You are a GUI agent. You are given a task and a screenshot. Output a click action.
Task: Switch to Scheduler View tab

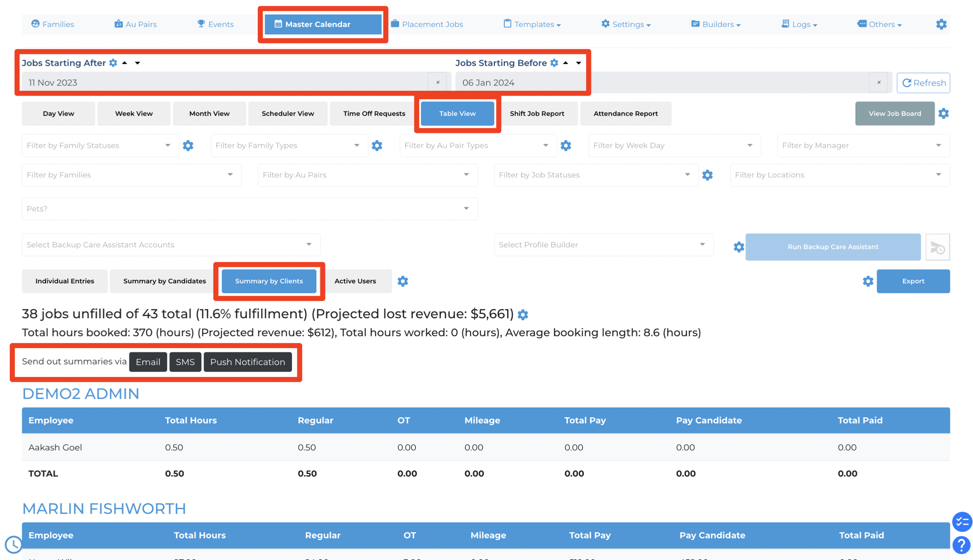[x=288, y=114]
